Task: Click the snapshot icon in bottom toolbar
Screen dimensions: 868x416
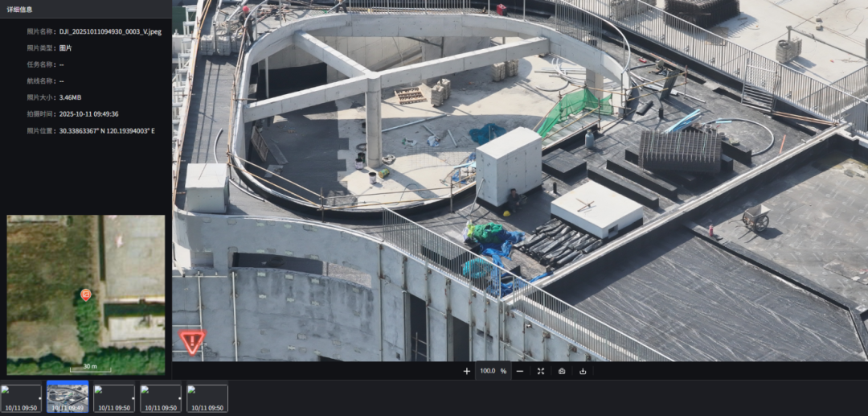Action: coord(562,371)
